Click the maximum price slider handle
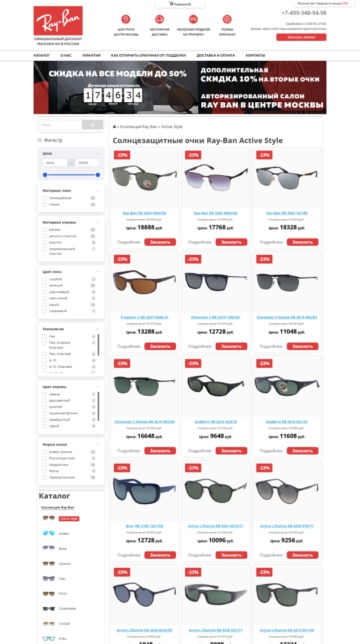360x644 pixels. pos(98,175)
